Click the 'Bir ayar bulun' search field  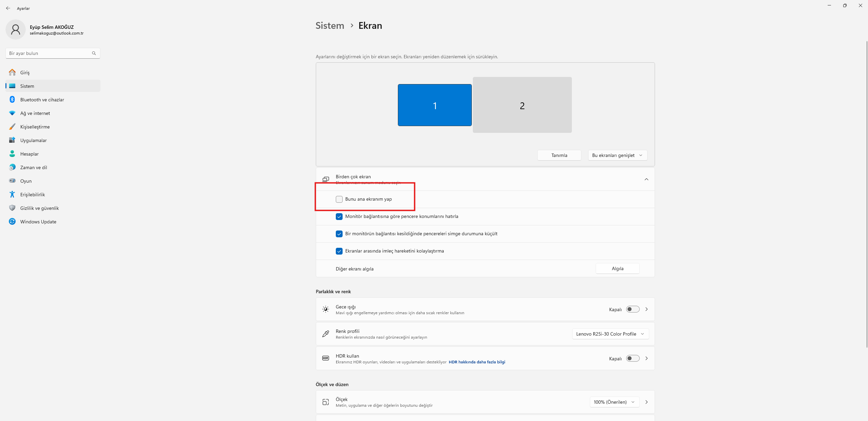pos(53,53)
